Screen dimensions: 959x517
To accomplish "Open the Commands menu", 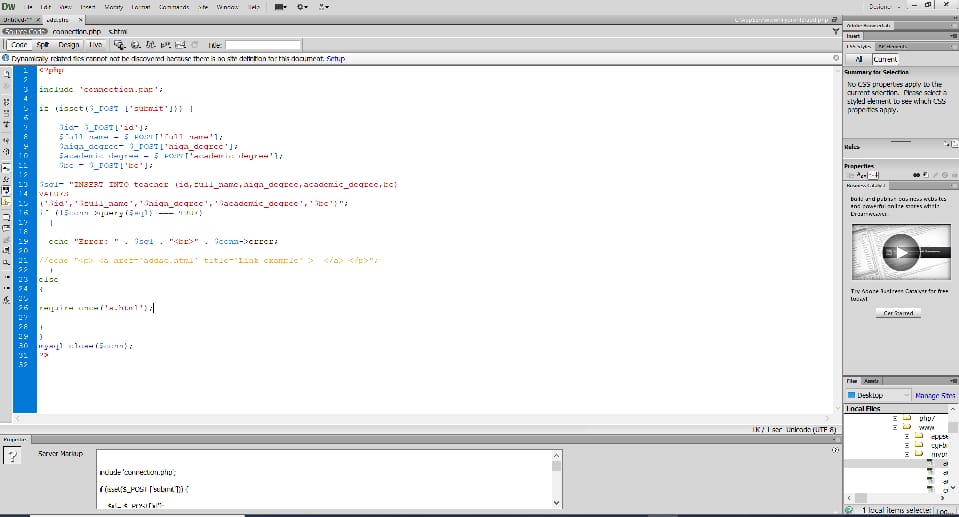I will pyautogui.click(x=174, y=7).
